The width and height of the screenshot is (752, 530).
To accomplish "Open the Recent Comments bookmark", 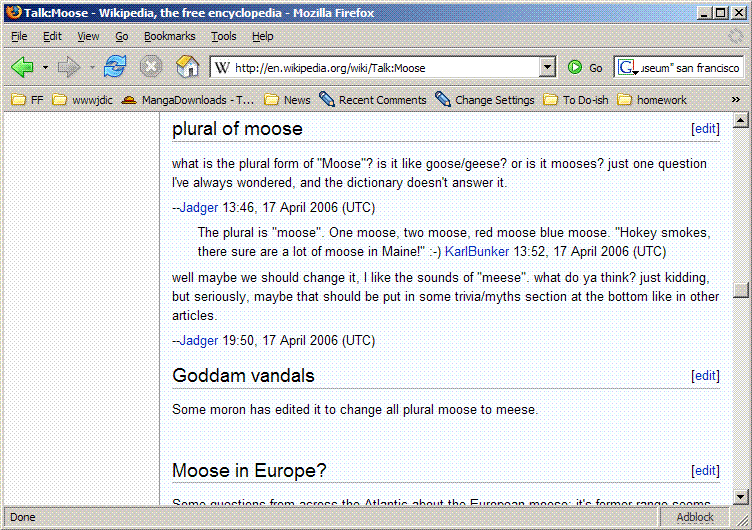I will (x=372, y=100).
